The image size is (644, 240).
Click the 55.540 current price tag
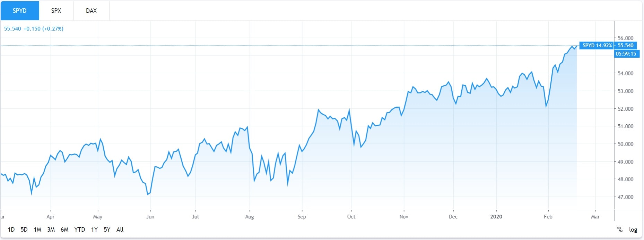pyautogui.click(x=626, y=45)
